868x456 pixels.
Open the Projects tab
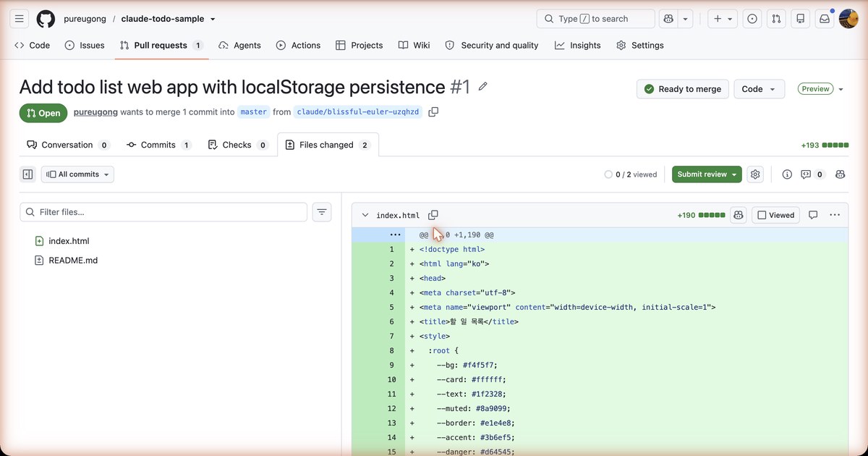(359, 45)
